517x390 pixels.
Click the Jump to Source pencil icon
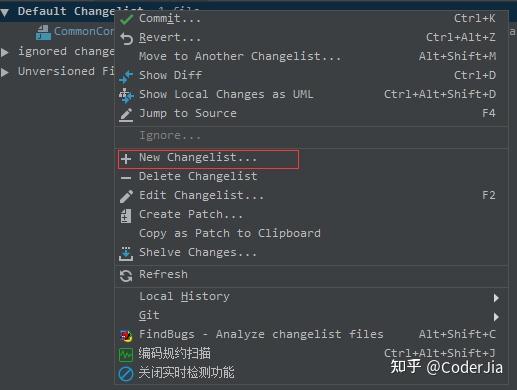click(126, 115)
